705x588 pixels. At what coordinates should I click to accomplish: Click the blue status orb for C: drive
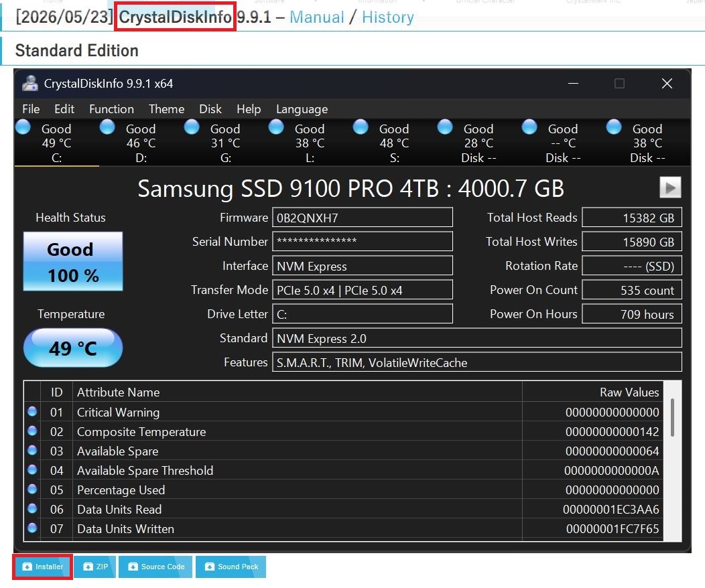pos(23,127)
